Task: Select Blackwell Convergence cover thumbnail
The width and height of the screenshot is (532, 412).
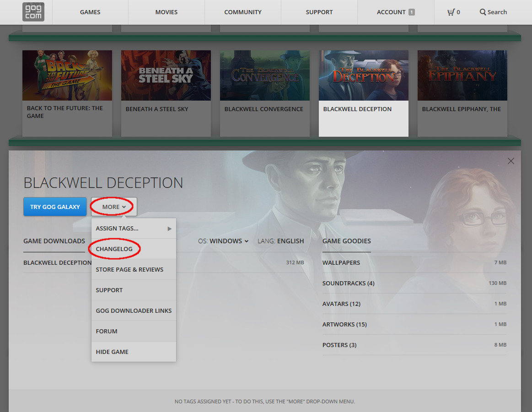Action: [265, 75]
